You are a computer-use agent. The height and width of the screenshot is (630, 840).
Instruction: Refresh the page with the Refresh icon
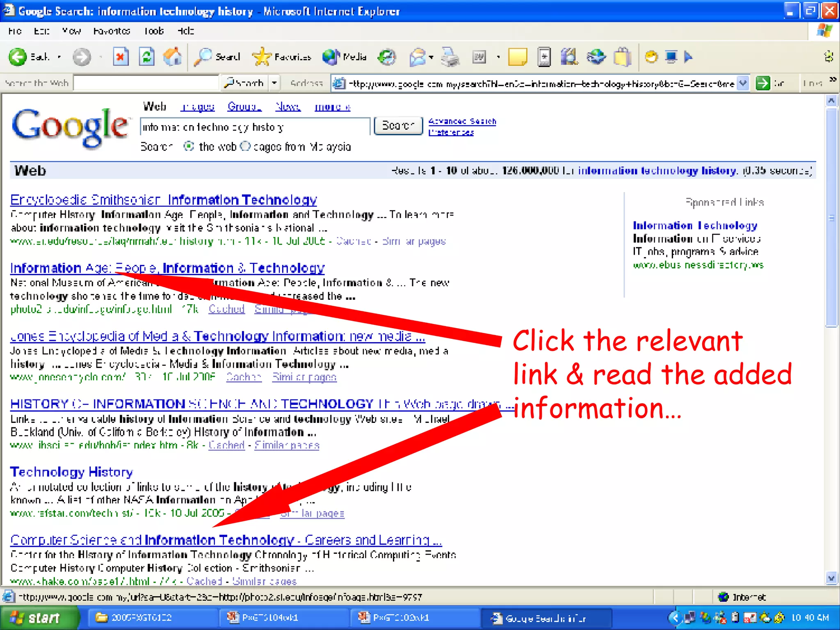[146, 57]
